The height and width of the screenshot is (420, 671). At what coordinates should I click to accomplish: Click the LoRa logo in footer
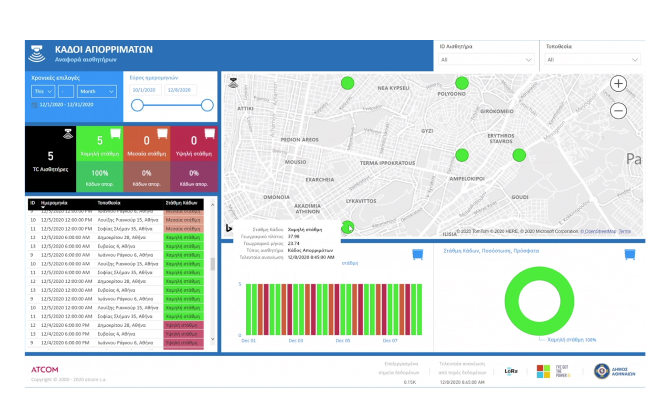[x=511, y=371]
